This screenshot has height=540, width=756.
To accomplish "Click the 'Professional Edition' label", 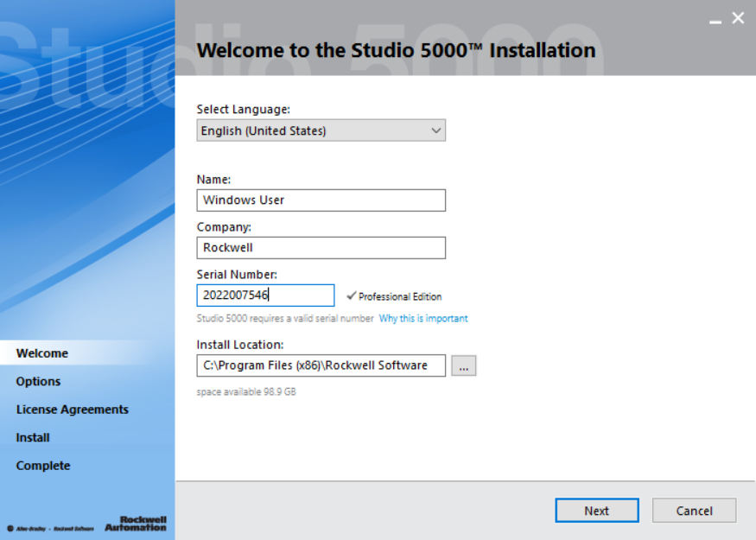I will coord(400,296).
